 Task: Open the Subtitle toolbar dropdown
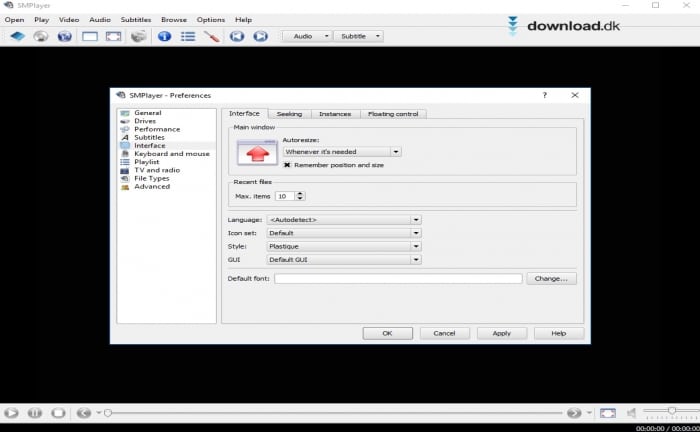[x=358, y=36]
